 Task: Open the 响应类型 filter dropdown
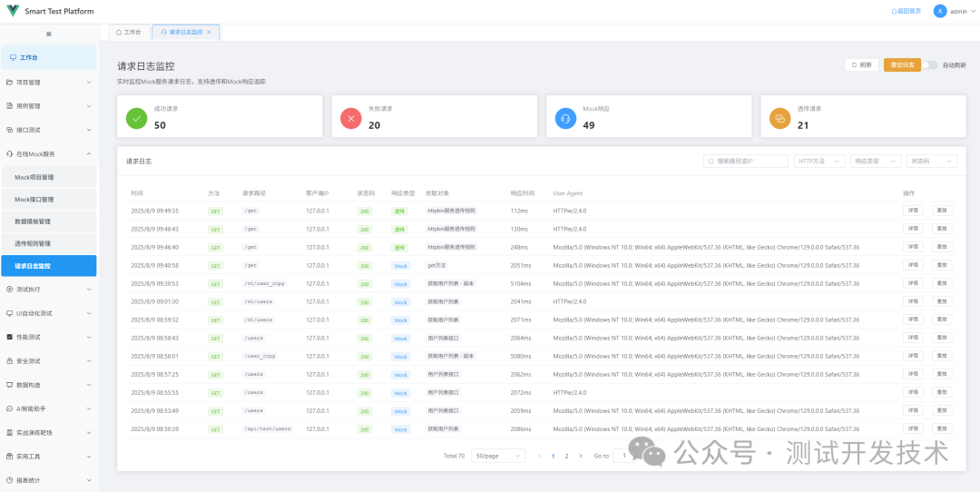[876, 162]
